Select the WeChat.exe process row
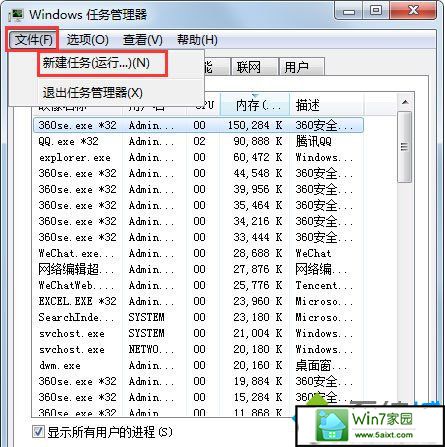The height and width of the screenshot is (447, 445). pos(198,253)
